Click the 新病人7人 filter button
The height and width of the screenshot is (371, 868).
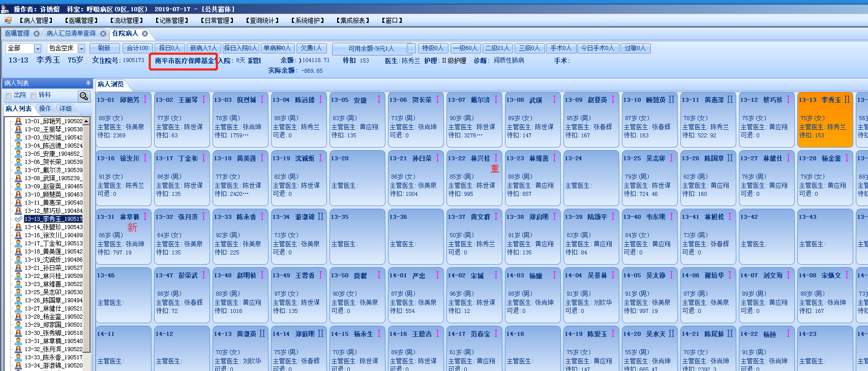point(203,48)
